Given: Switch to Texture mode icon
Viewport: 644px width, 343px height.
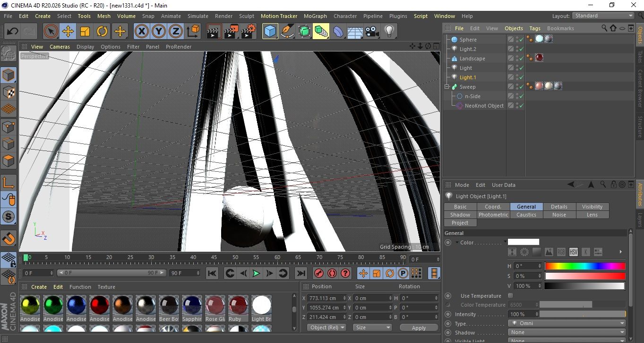Looking at the screenshot, I should click(9, 92).
